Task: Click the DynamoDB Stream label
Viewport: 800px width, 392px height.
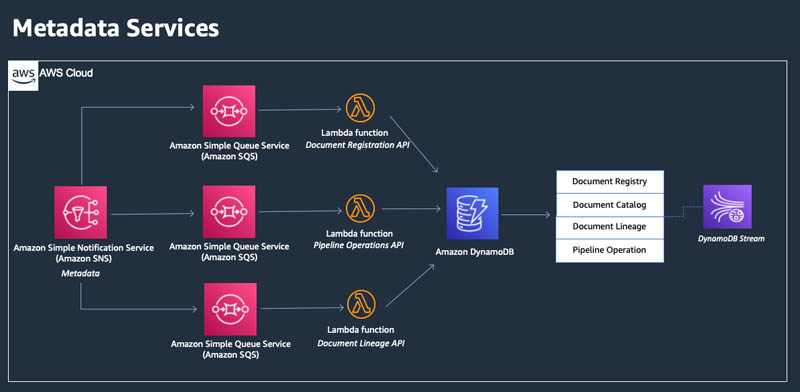Action: pyautogui.click(x=731, y=238)
